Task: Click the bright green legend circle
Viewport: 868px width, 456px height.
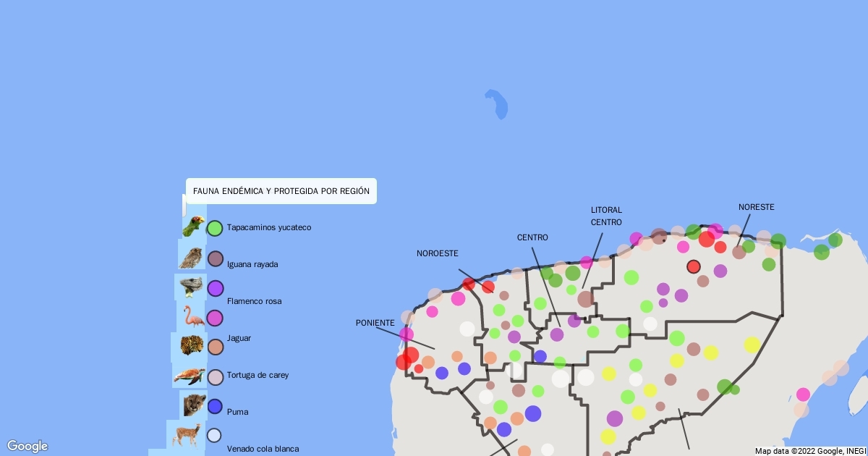Action: (215, 229)
